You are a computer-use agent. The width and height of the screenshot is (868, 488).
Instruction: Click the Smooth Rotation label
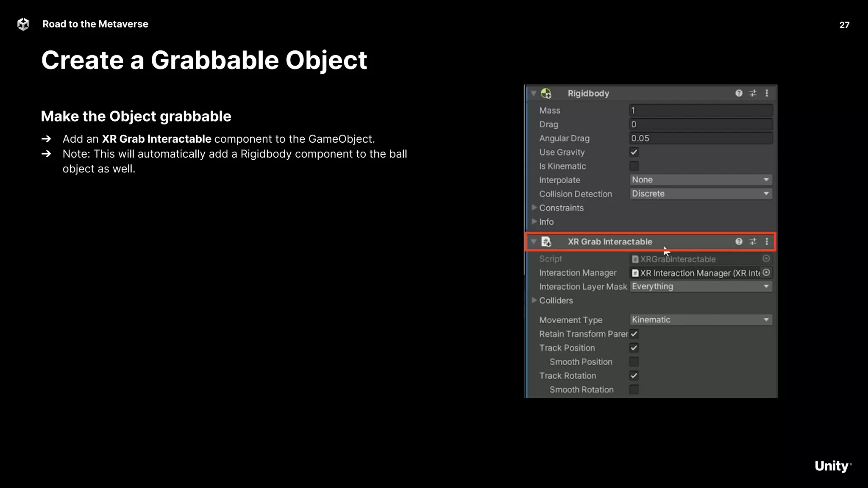click(x=581, y=390)
